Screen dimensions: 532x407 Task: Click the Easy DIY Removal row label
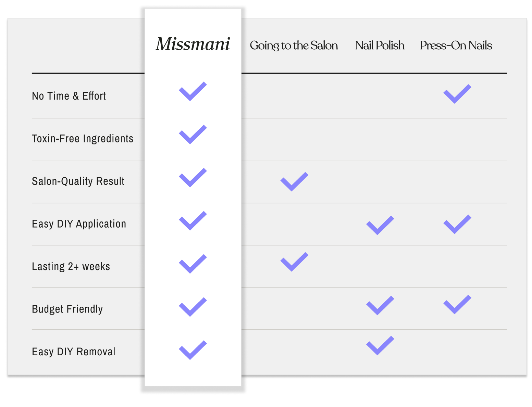[74, 352]
